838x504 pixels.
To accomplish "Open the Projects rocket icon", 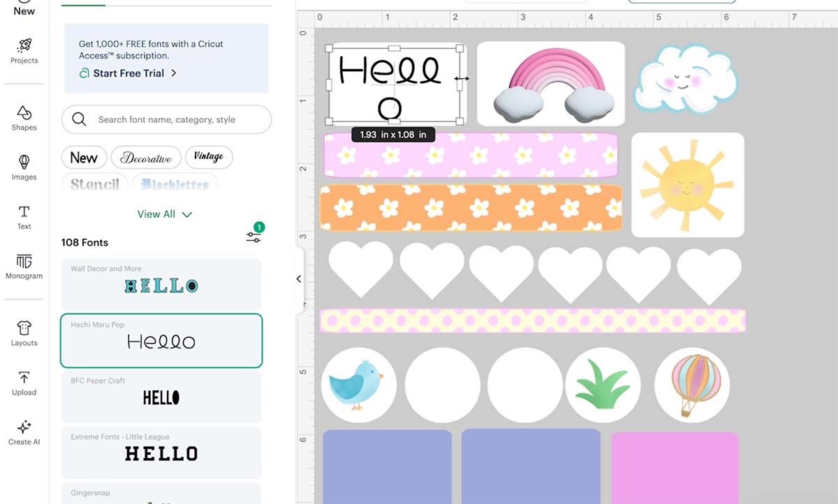I will pyautogui.click(x=24, y=51).
